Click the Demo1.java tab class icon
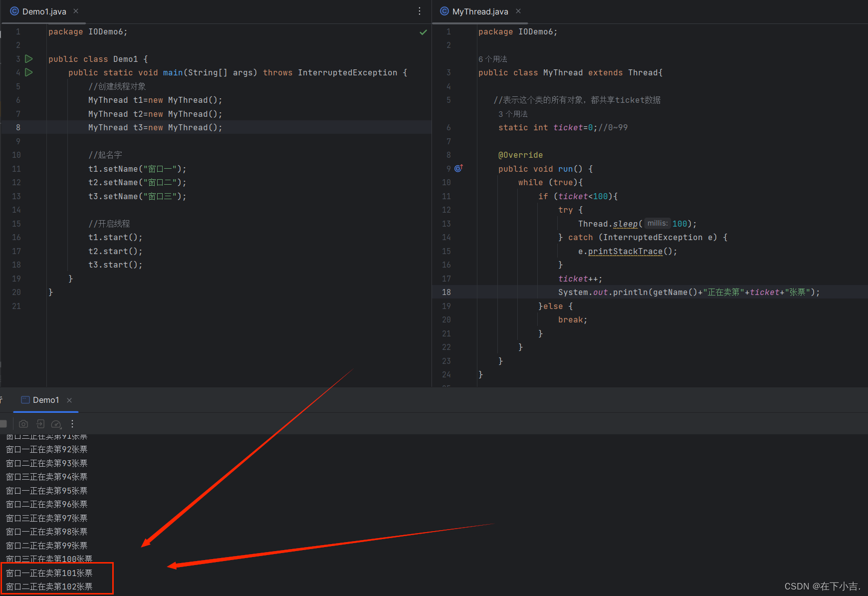This screenshot has width=868, height=596. [x=14, y=11]
